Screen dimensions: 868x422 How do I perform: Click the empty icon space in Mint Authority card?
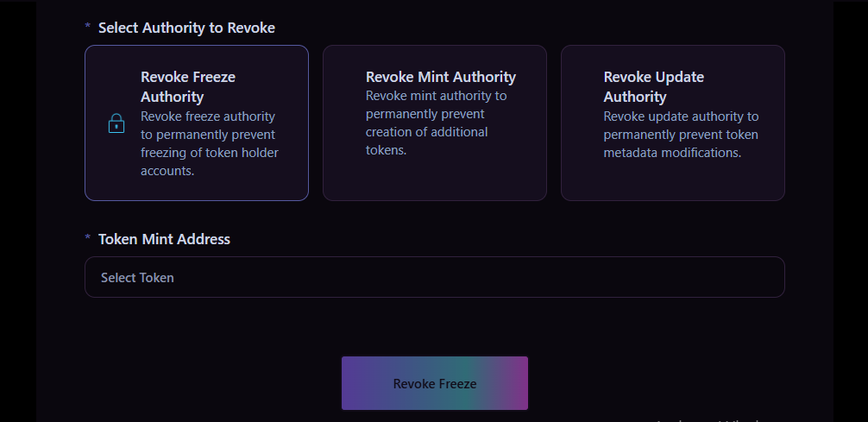[x=345, y=123]
